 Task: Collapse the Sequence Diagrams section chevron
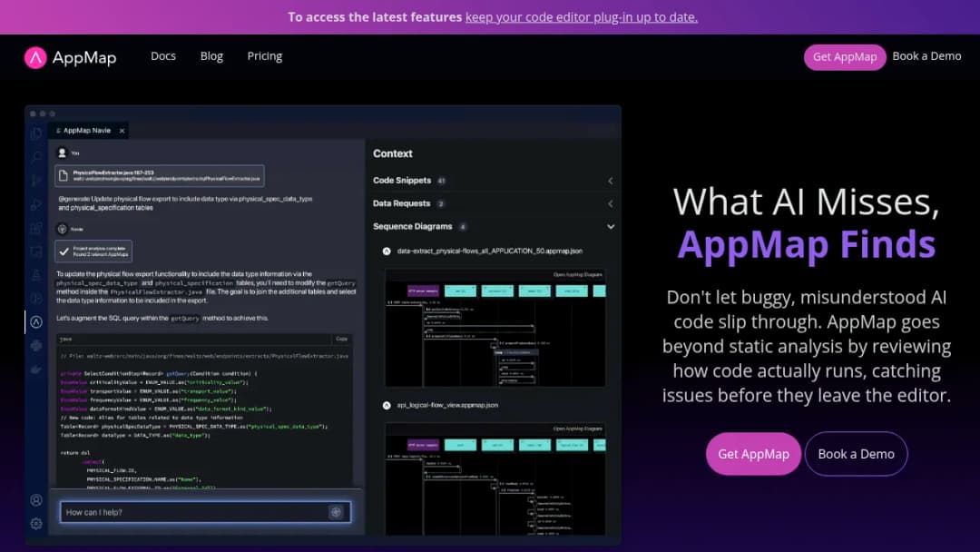[610, 227]
